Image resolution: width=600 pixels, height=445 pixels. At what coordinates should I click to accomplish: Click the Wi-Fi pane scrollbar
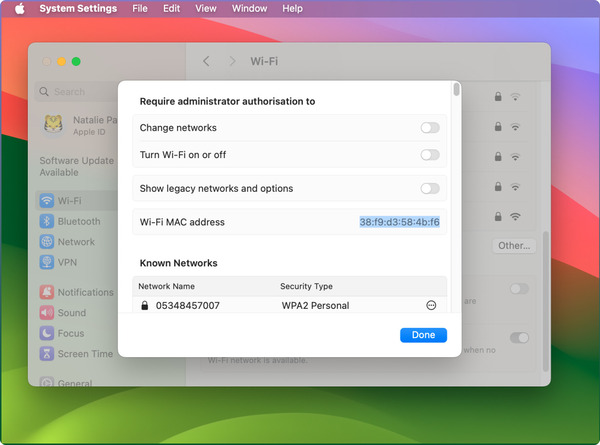pyautogui.click(x=546, y=301)
